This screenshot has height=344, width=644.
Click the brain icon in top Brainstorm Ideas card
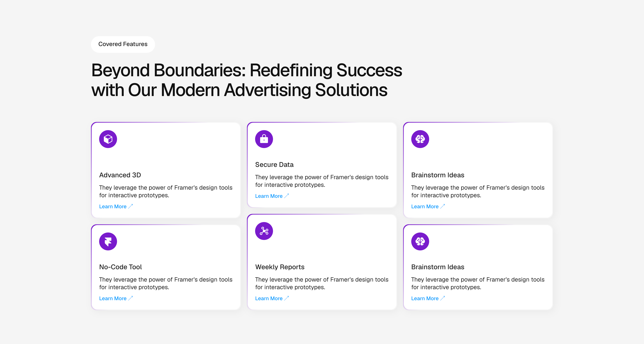(x=420, y=139)
